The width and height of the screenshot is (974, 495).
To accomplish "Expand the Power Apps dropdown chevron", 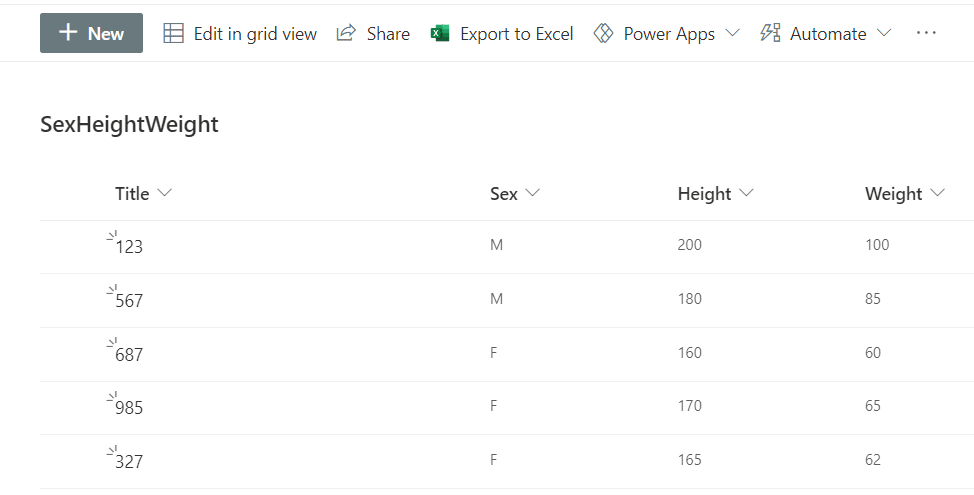I will pyautogui.click(x=732, y=34).
